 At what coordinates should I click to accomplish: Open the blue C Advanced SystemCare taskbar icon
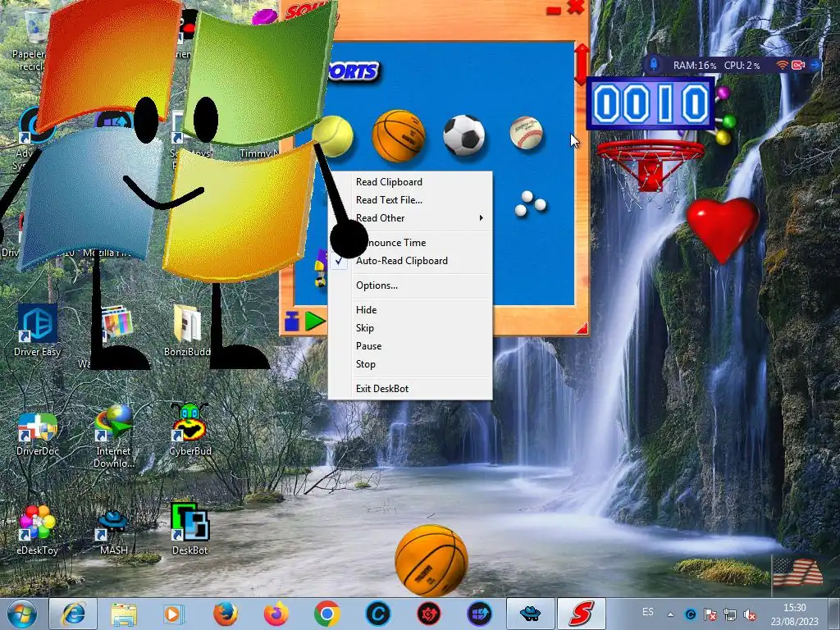[x=377, y=614]
